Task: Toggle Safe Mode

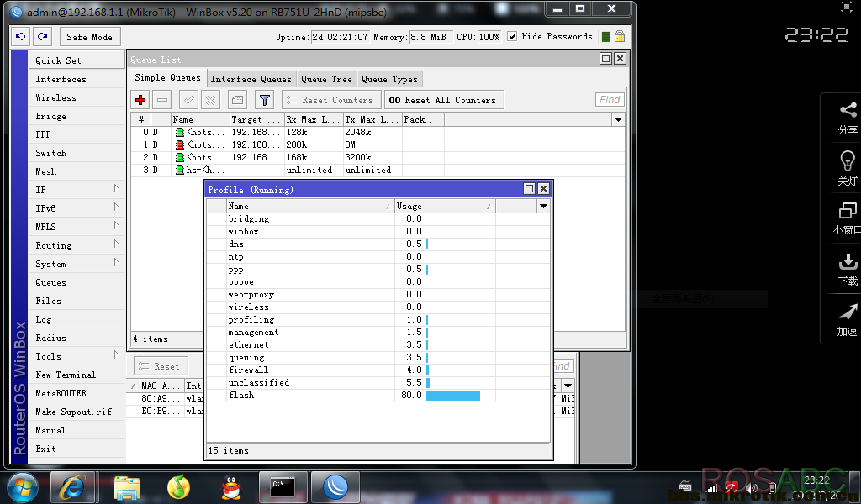Action: (x=89, y=37)
